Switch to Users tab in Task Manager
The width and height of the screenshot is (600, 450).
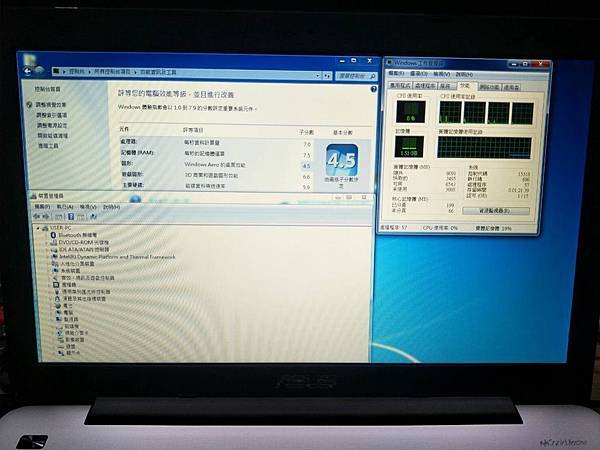click(511, 87)
